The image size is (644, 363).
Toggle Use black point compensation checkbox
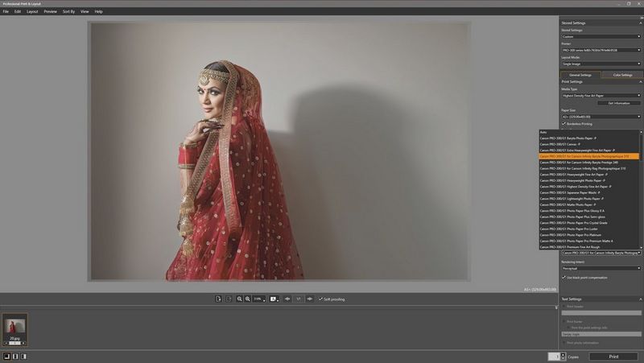click(x=564, y=278)
